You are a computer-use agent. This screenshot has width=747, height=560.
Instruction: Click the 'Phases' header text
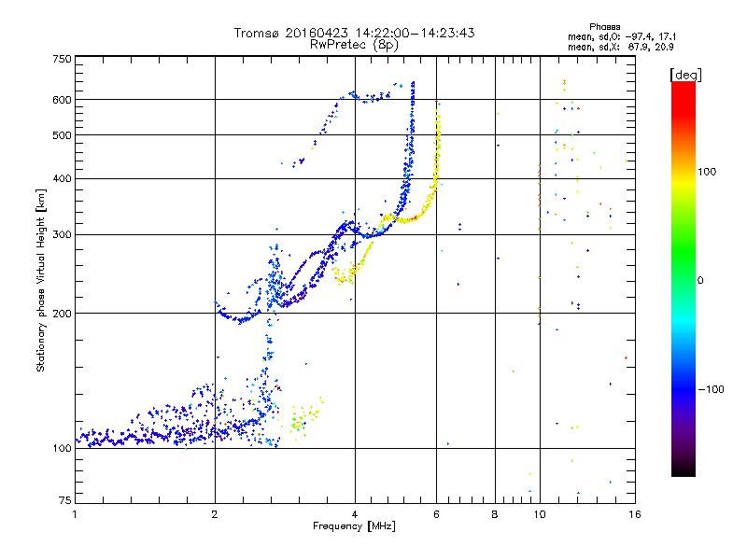[604, 27]
